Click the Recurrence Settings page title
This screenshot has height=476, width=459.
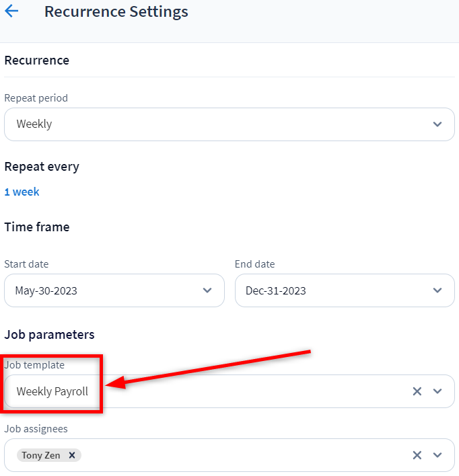point(116,12)
